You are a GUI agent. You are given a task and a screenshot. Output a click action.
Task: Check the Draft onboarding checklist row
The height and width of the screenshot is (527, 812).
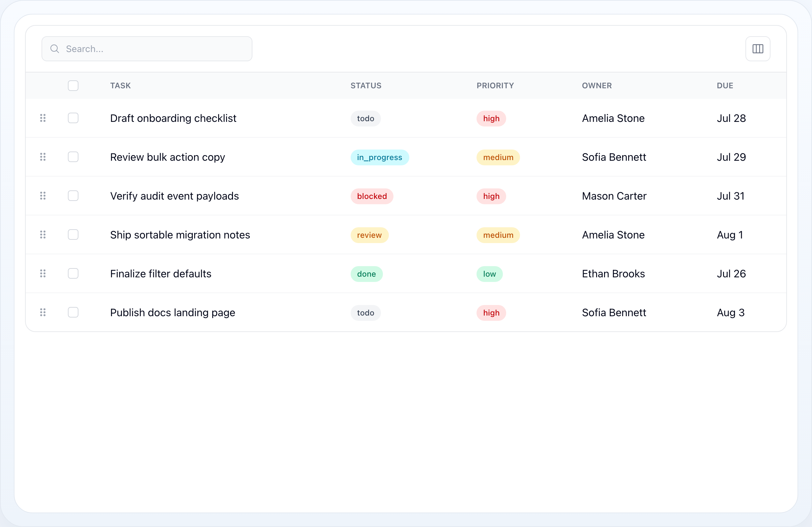[x=73, y=118]
